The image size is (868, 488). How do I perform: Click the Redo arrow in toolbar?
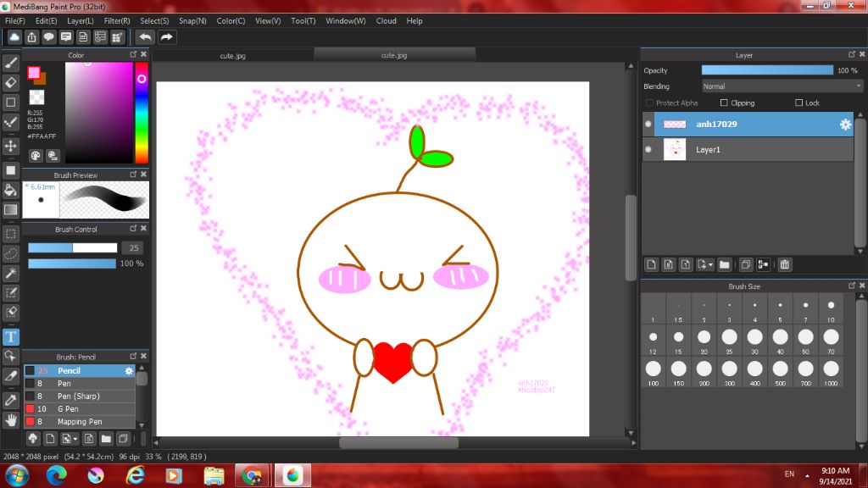point(167,37)
